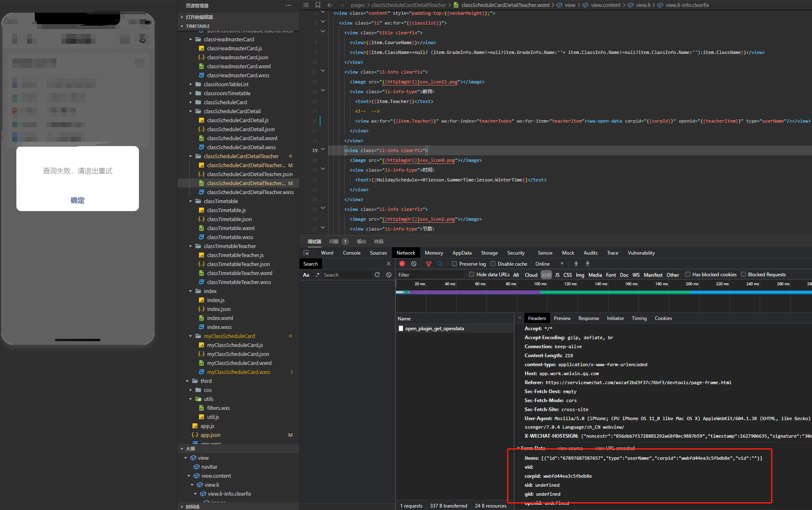Clear the network log
Viewport: 812px width, 510px height.
414,264
